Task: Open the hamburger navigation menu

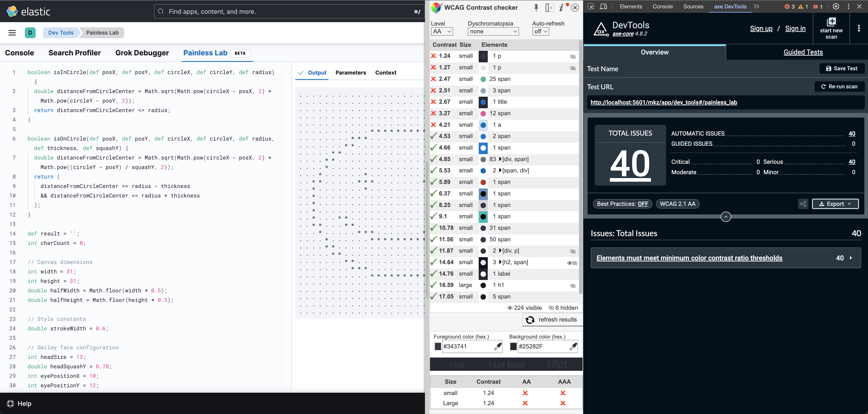Action: click(12, 33)
